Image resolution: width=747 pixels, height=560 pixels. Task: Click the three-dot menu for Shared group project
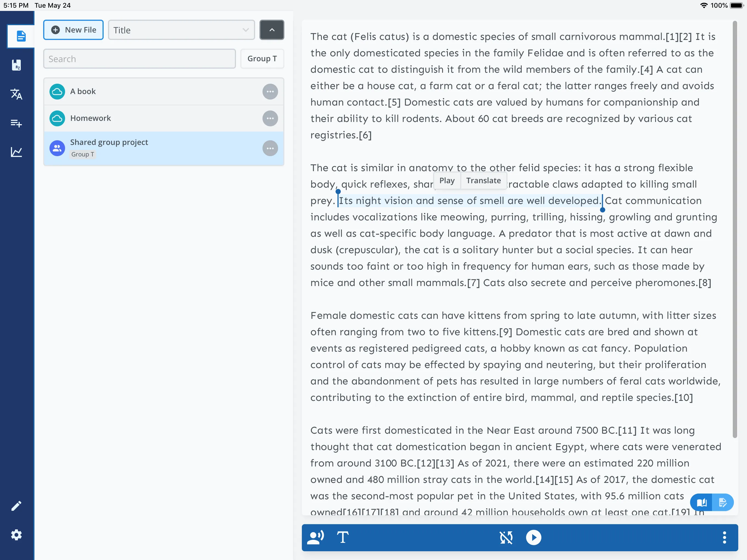click(x=270, y=148)
